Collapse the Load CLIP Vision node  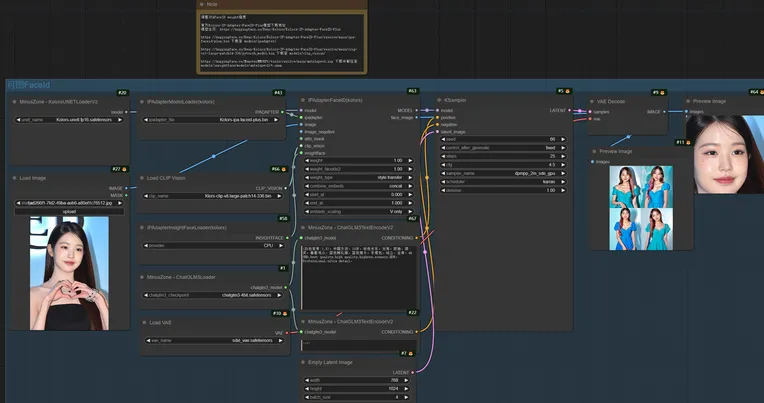coord(142,178)
